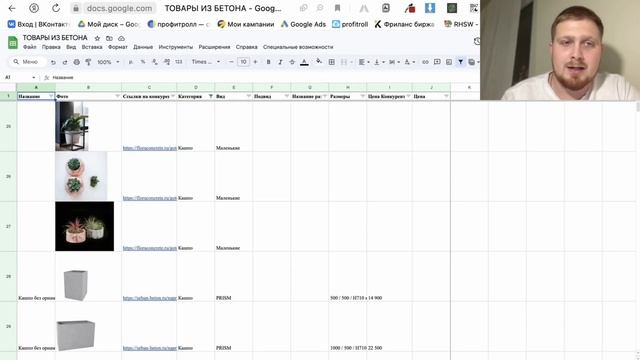Open the filter views dropdown

473,62
